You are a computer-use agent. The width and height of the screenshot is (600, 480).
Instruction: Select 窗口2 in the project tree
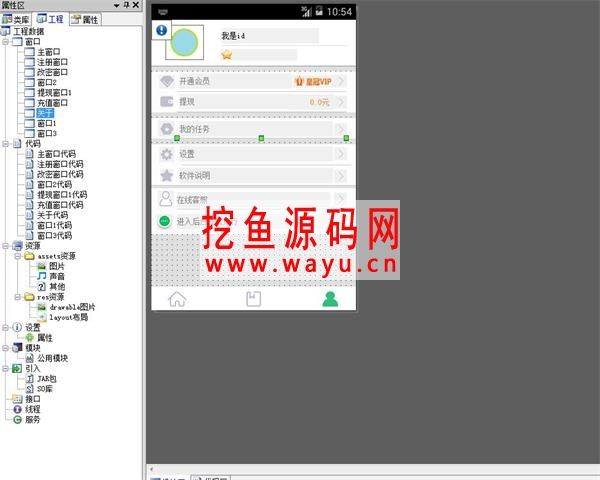47,82
